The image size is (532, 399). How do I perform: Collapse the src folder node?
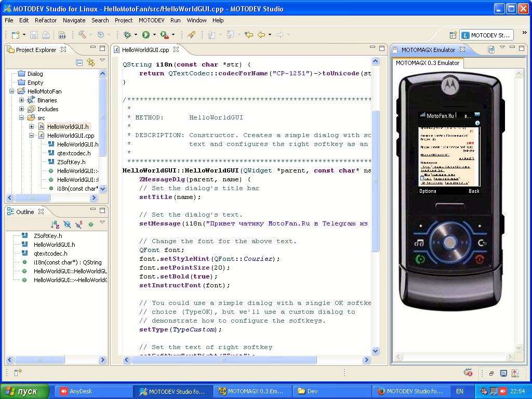point(21,118)
